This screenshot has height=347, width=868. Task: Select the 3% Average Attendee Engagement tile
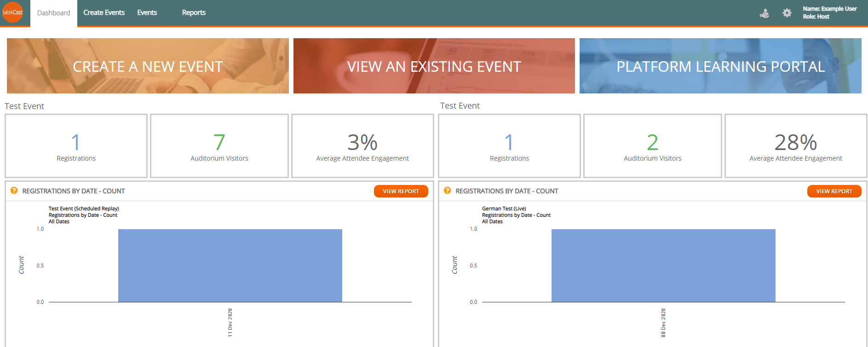pyautogui.click(x=362, y=146)
